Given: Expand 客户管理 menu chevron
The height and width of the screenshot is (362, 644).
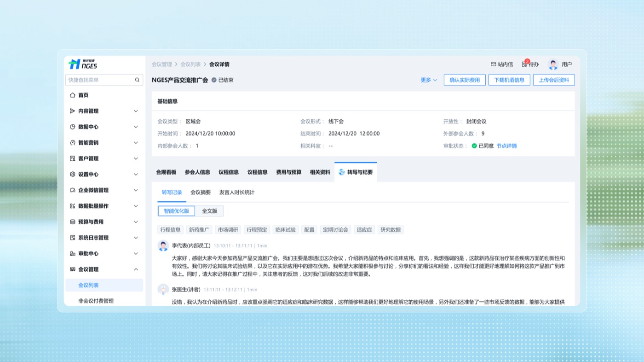Looking at the screenshot, I should (x=136, y=158).
